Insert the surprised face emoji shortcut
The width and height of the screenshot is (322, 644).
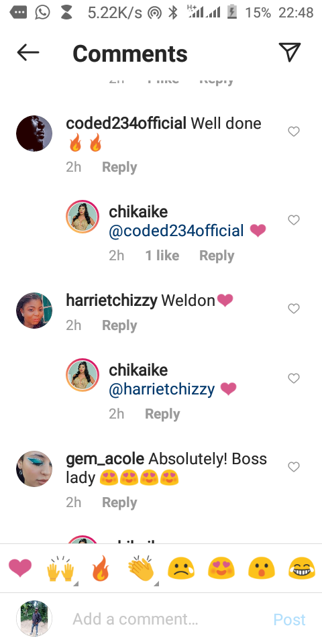tap(261, 568)
